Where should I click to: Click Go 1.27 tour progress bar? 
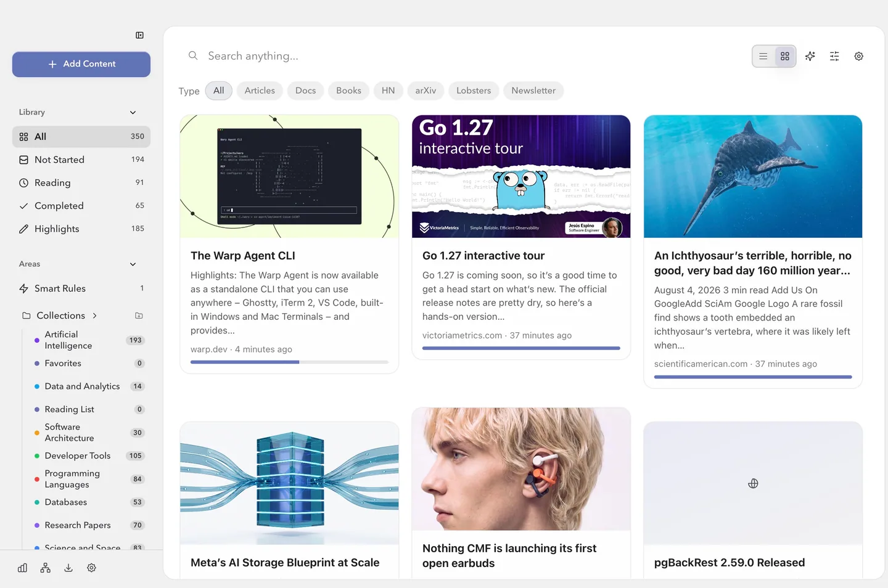521,348
